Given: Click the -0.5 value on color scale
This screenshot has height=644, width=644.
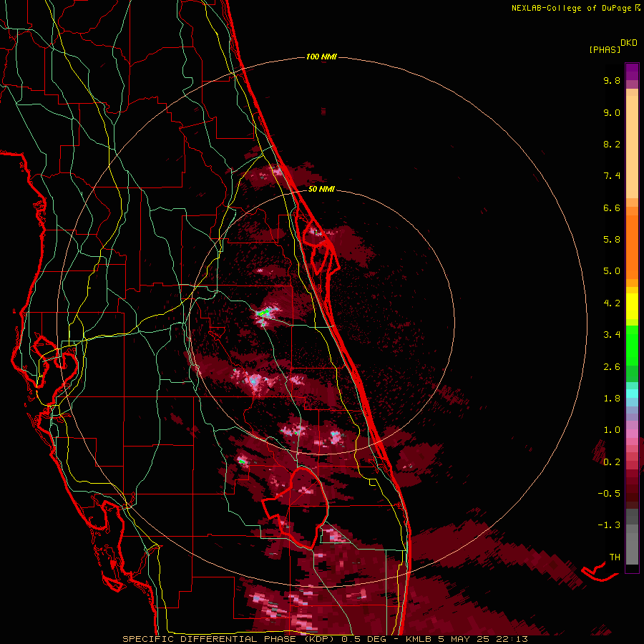Looking at the screenshot, I should [x=609, y=493].
